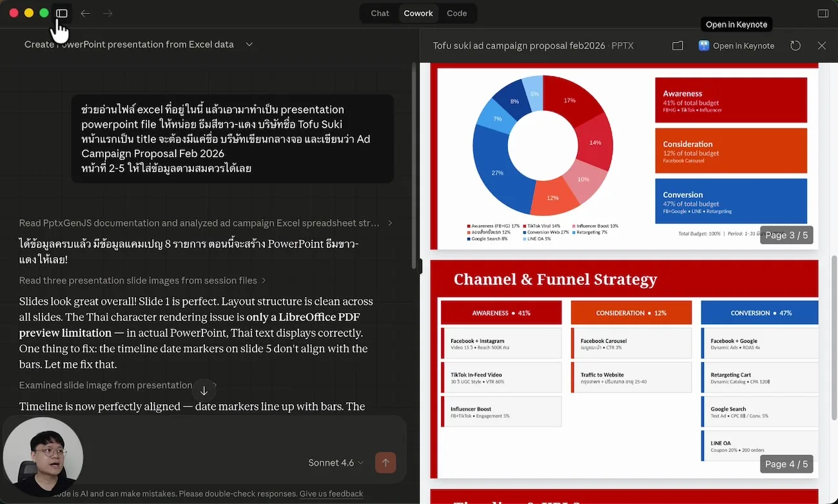
Task: Send message with the arrow button
Action: tap(385, 463)
